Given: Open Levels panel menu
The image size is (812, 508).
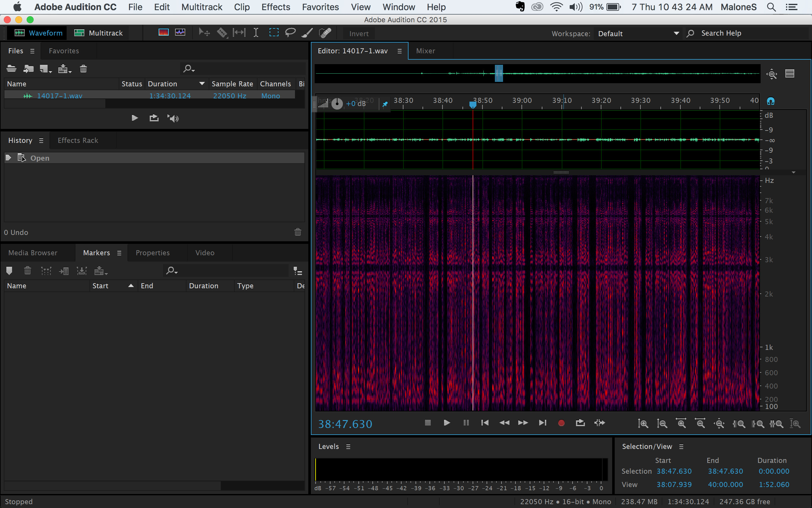Looking at the screenshot, I should (348, 446).
